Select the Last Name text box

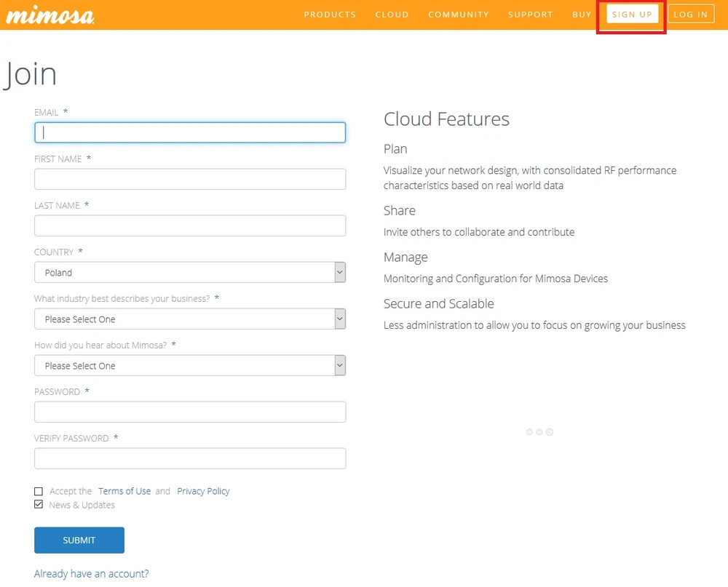click(190, 225)
